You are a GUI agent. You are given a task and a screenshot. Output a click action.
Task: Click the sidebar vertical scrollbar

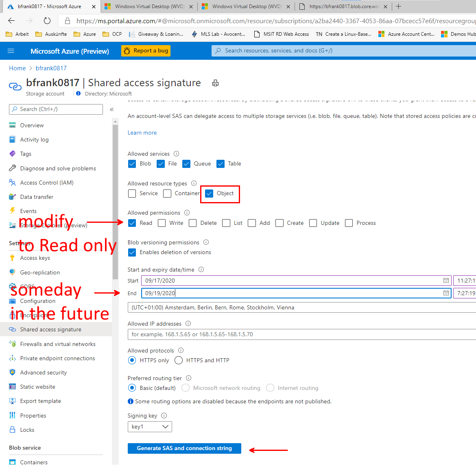click(115, 203)
